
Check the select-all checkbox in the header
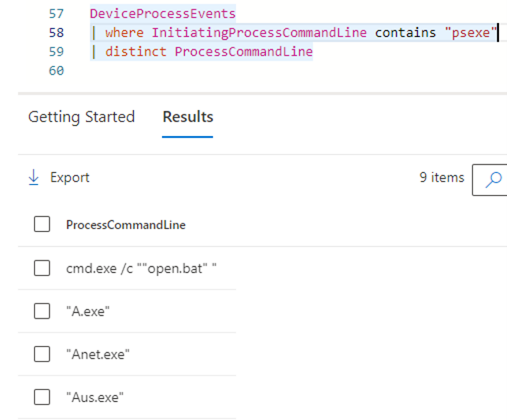[42, 224]
